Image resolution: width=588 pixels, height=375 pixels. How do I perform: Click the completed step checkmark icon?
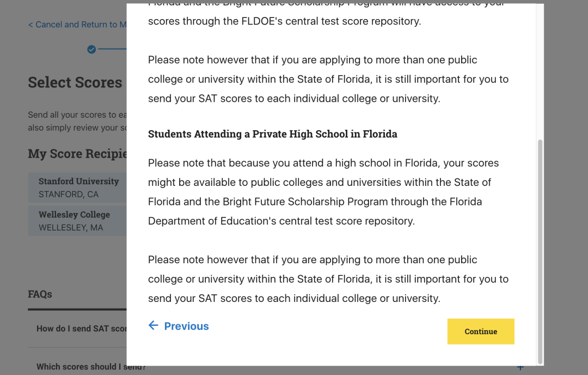tap(91, 50)
